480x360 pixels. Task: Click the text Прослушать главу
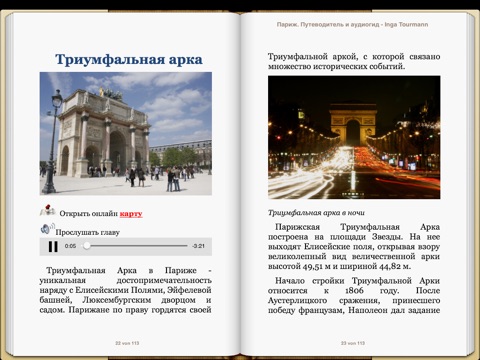(88, 232)
